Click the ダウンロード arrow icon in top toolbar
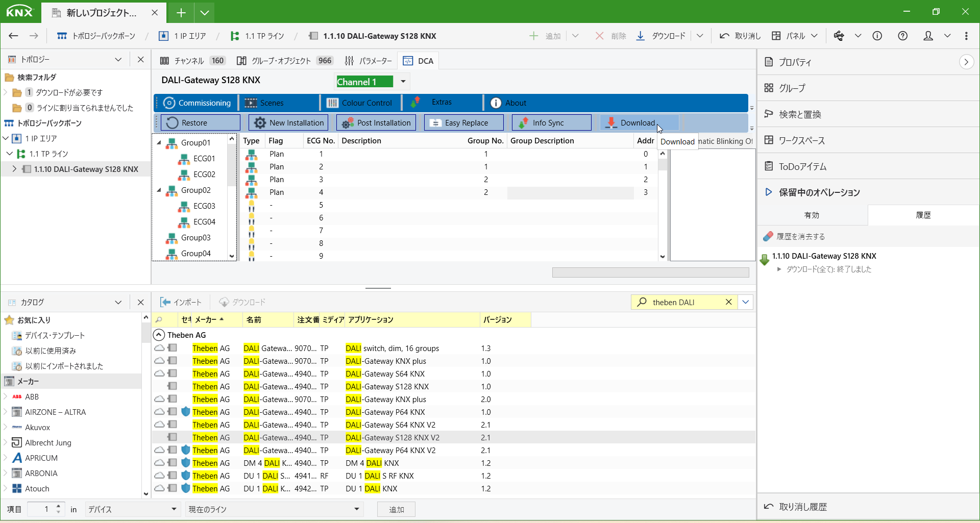The image size is (980, 523). pos(641,36)
